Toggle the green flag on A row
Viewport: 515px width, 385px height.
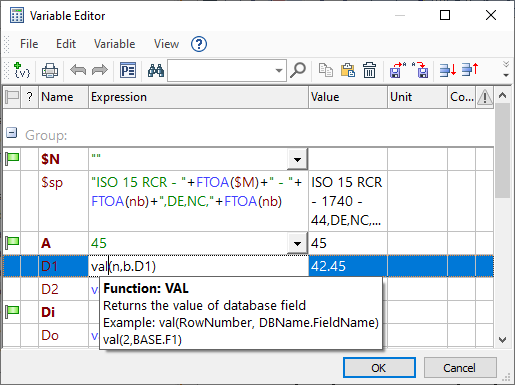pyautogui.click(x=12, y=243)
